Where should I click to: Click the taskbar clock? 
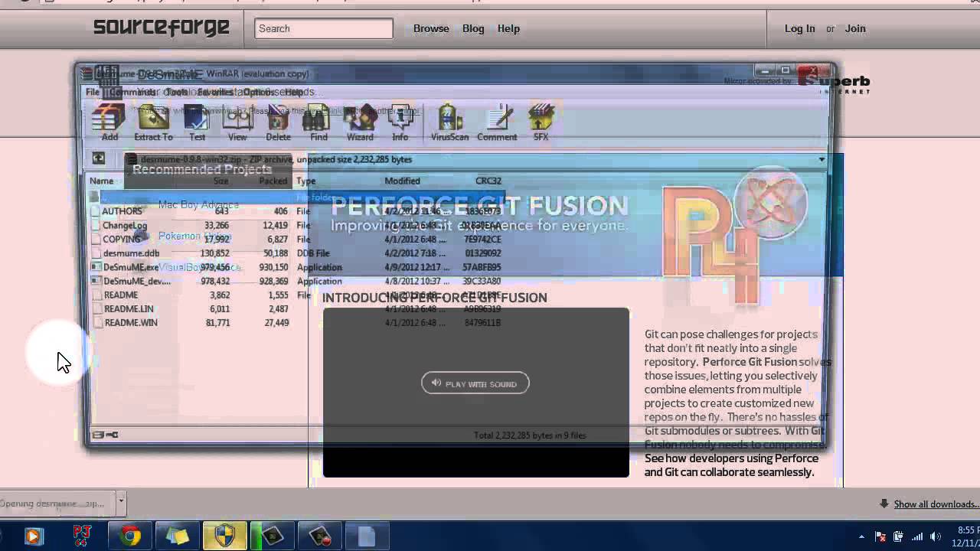(965, 536)
